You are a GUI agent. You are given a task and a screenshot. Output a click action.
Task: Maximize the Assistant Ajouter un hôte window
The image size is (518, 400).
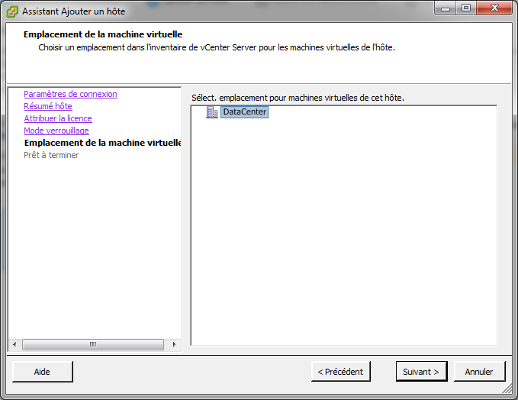[x=466, y=8]
